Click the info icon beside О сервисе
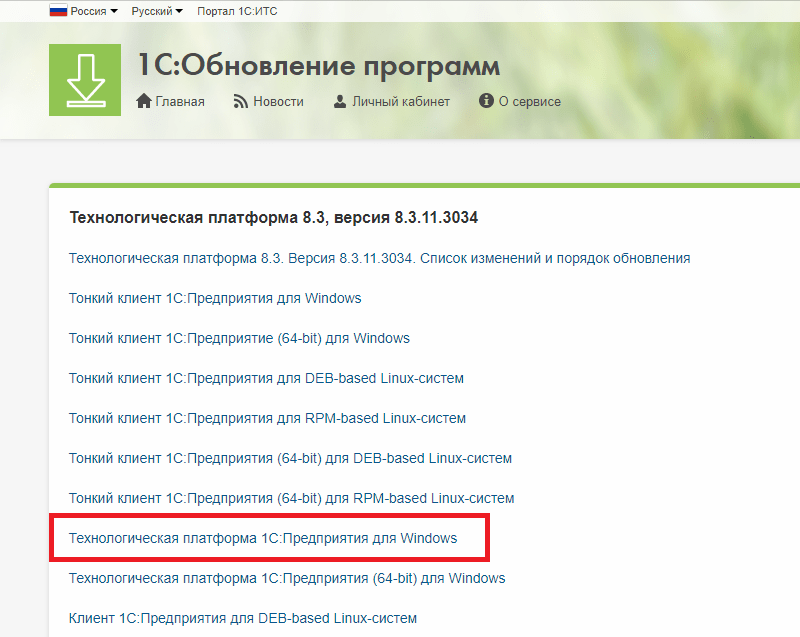 pos(486,100)
